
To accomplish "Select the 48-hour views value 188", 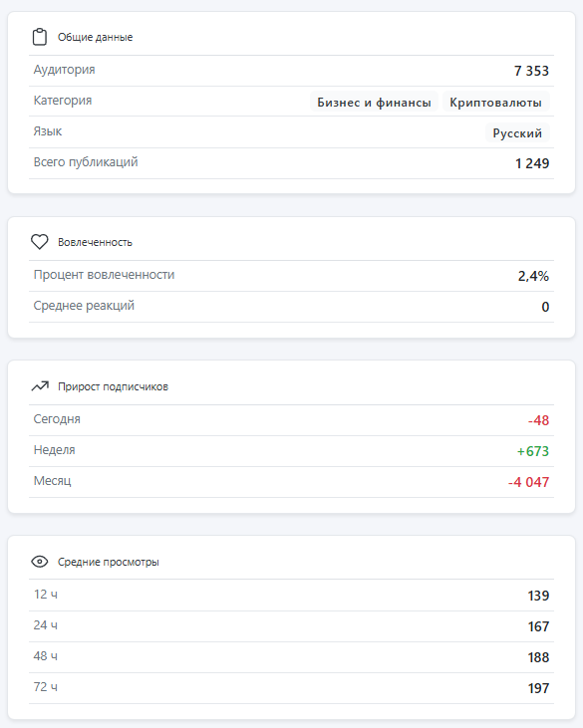I will click(x=538, y=657).
